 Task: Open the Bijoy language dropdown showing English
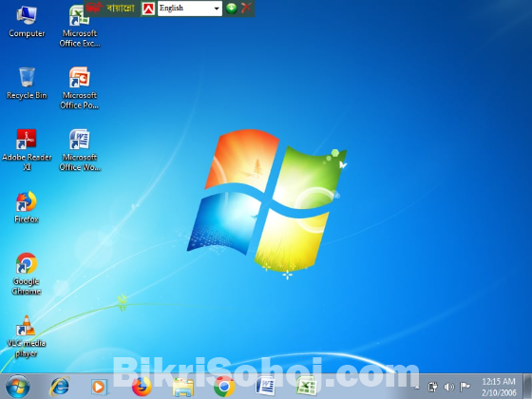(x=190, y=9)
